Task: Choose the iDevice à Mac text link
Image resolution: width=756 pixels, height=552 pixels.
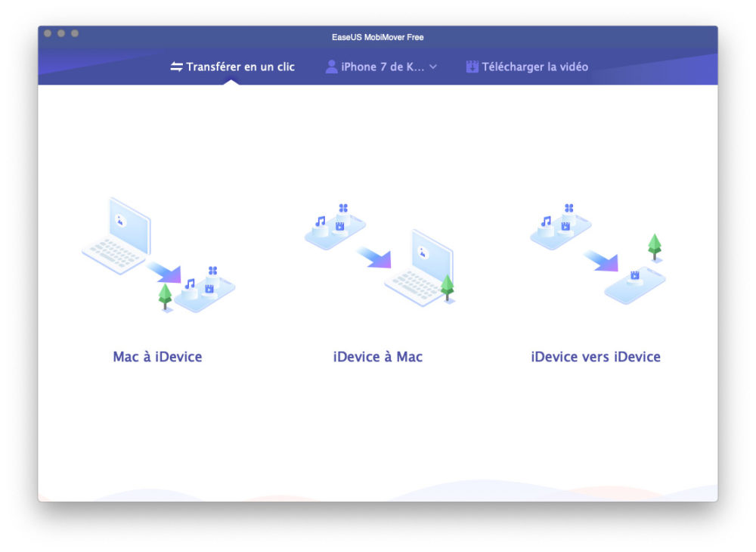Action: [377, 357]
